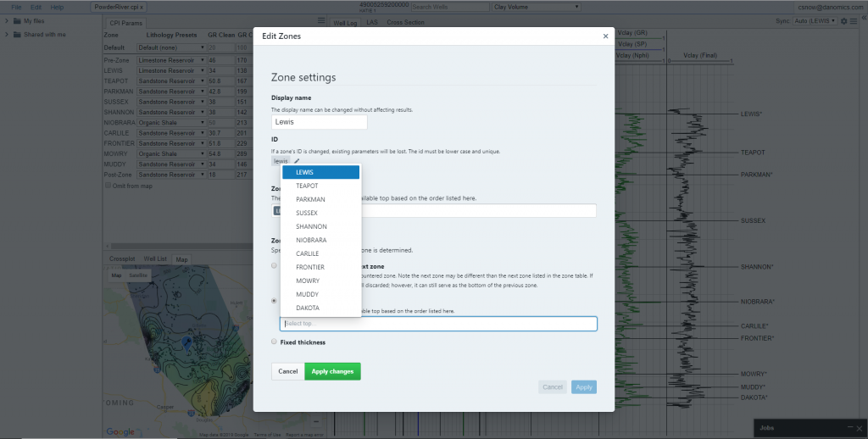868x439 pixels.
Task: Open lithology preset dropdown for Pre-Zone row
Action: pos(171,60)
